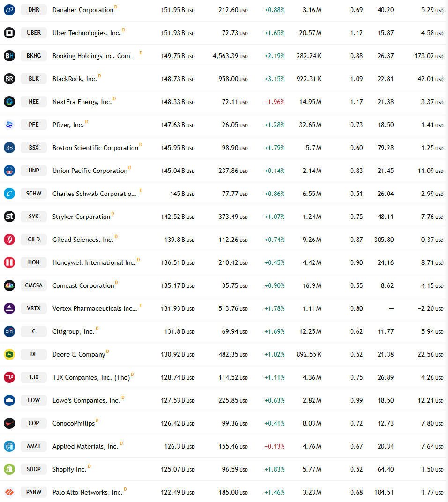The height and width of the screenshot is (502, 448).
Task: Open the Comcast Corporation link
Action: 83,285
